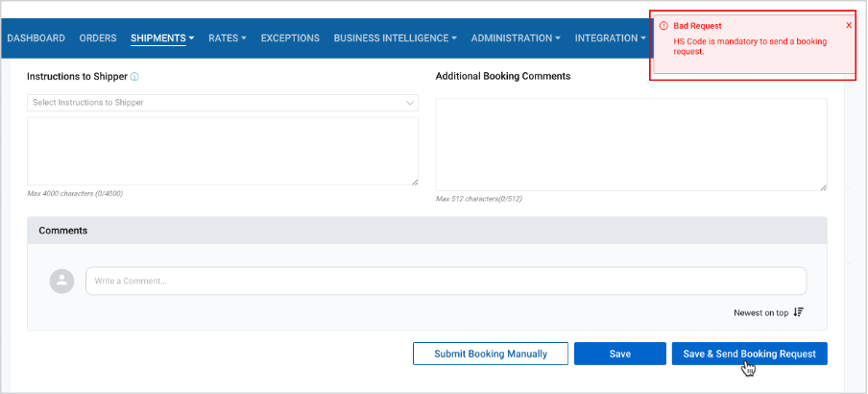Click the Bad Request warning icon
The width and height of the screenshot is (868, 394).
663,26
